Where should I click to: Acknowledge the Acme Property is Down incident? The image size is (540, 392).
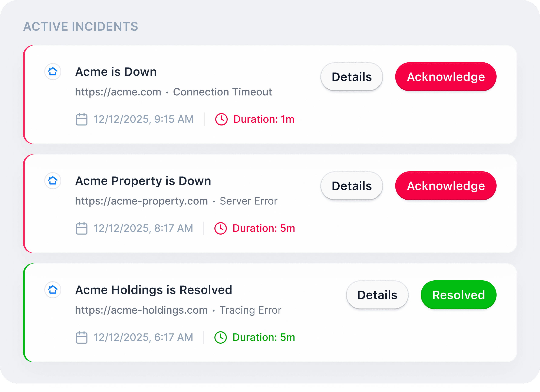[446, 186]
